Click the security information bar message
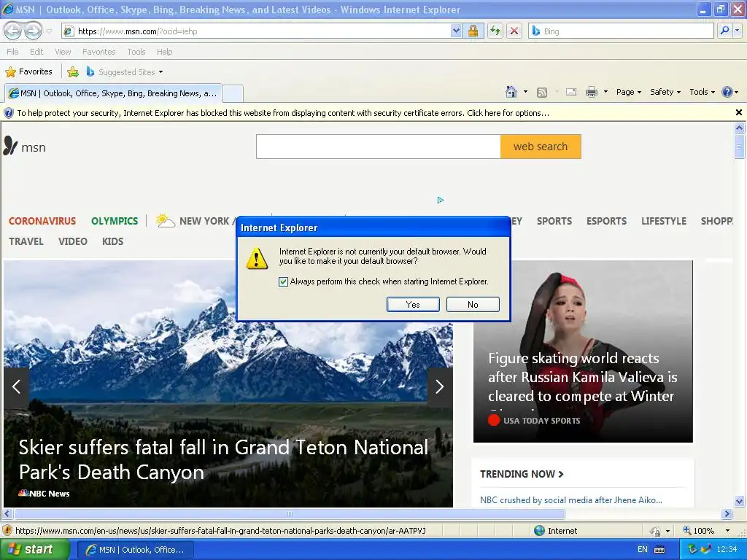The height and width of the screenshot is (560, 747). [x=283, y=113]
